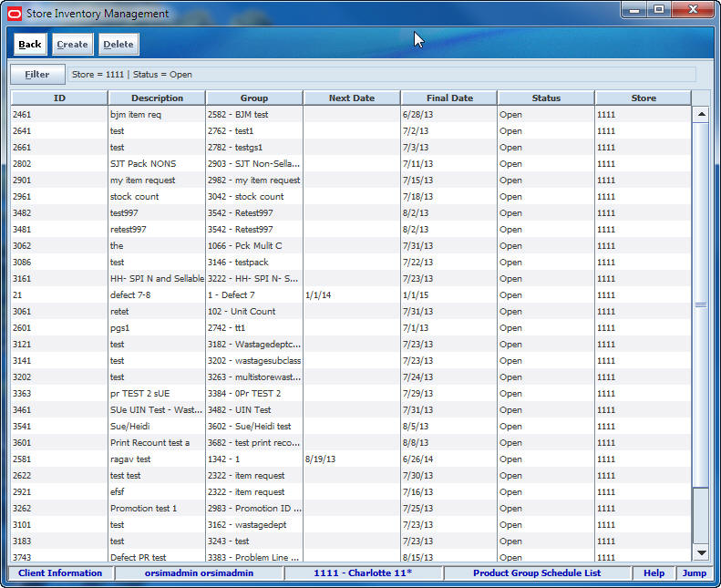721x588 pixels.
Task: Click orsimadmin orsimadmin in status bar
Action: pos(199,573)
